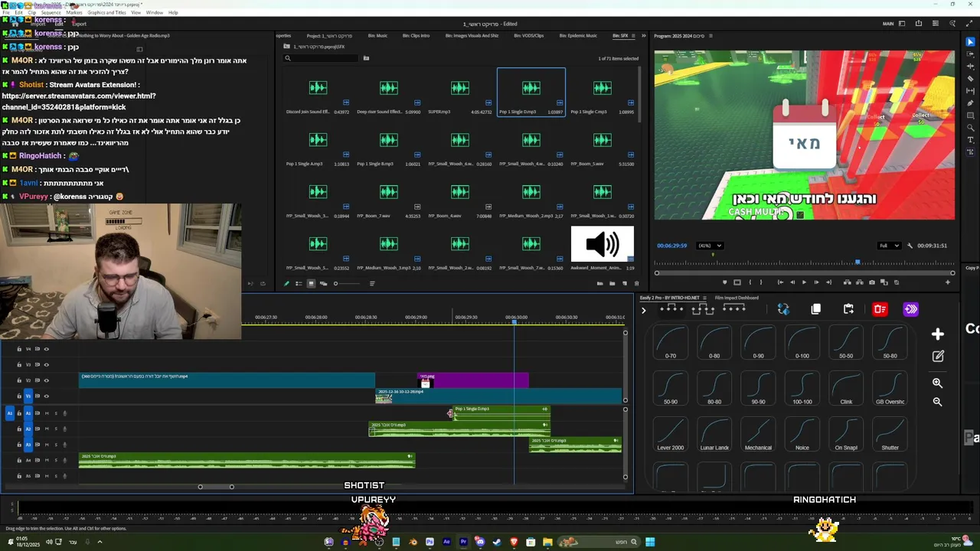Apply the 0-70 ease curve preset

(x=671, y=342)
